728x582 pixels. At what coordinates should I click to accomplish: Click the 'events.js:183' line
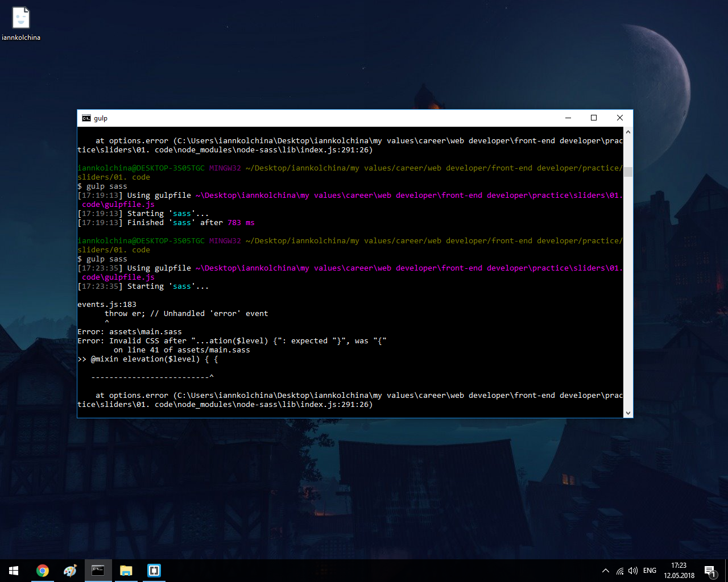107,305
